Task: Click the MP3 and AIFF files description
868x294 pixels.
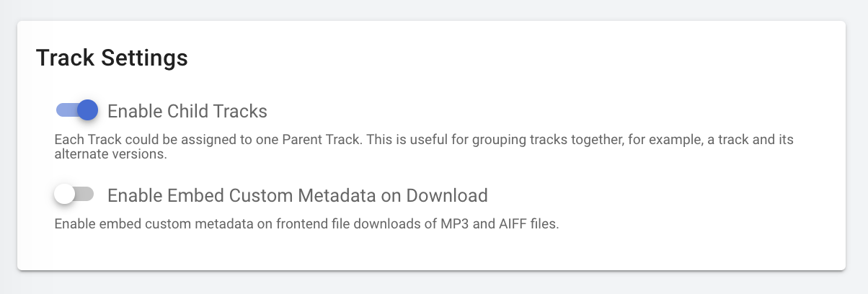Action: 306,223
